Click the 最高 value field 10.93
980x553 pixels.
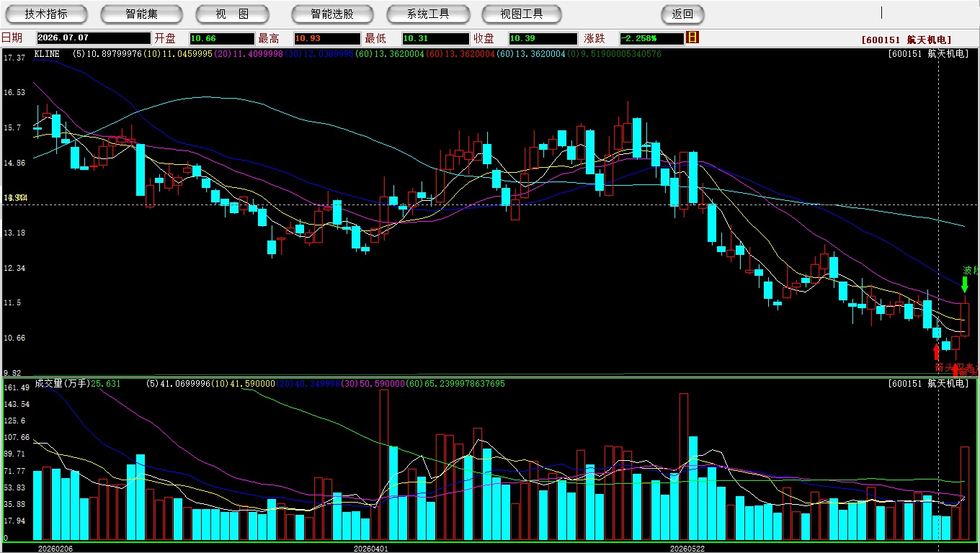(x=326, y=38)
